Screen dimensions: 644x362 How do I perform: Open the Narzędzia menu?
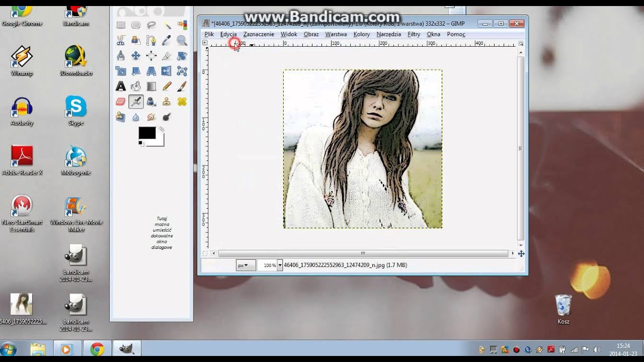[x=389, y=34]
